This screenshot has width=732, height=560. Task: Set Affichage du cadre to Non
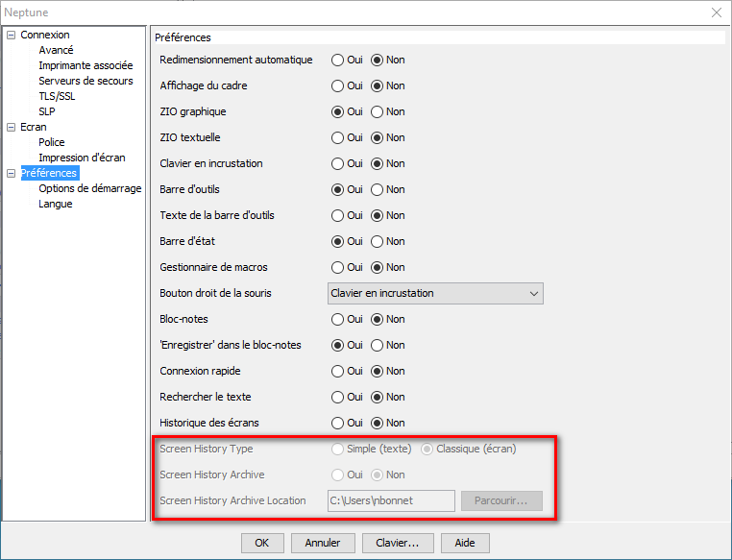point(388,85)
